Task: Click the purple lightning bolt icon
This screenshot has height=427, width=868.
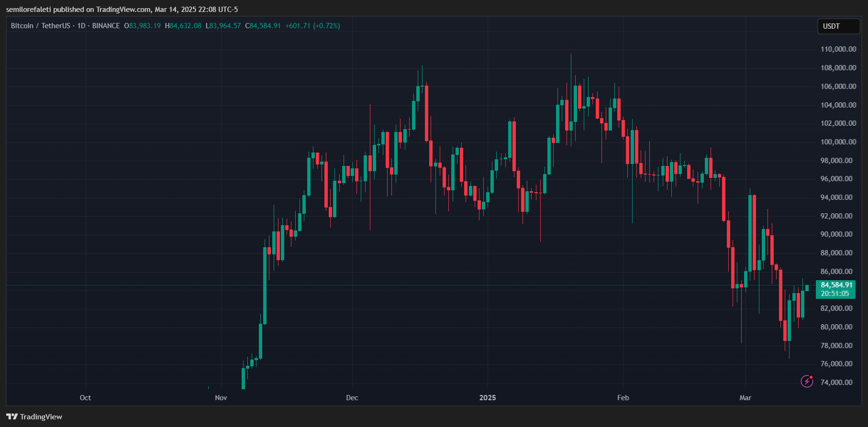Action: point(807,381)
